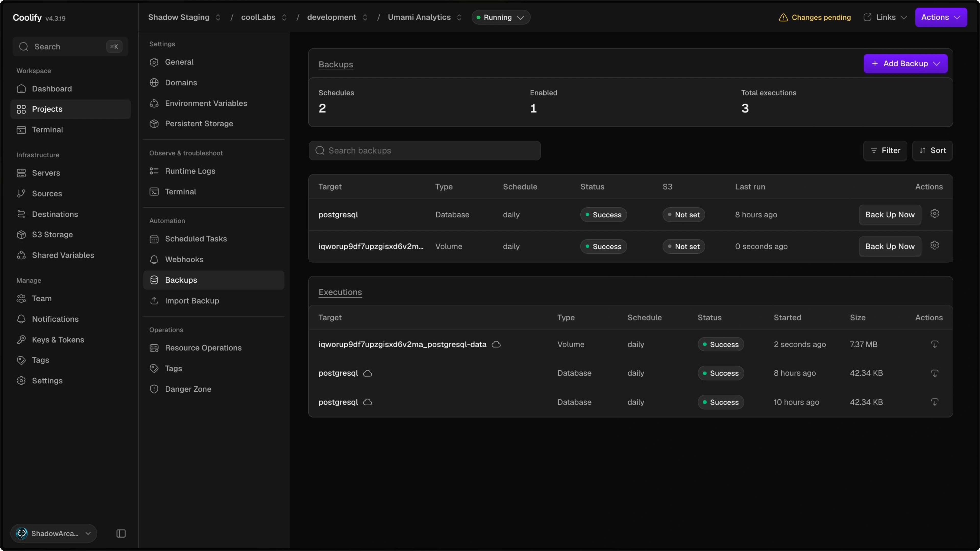Screen dimensions: 980x551
Task: Open the Terminal under Observe & troubleshoot
Action: [213, 192]
